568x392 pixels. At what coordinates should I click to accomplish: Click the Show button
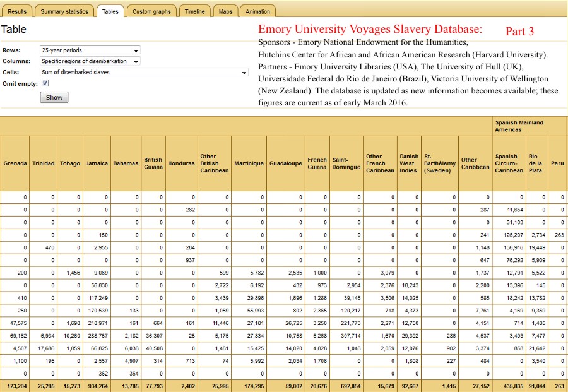54,98
